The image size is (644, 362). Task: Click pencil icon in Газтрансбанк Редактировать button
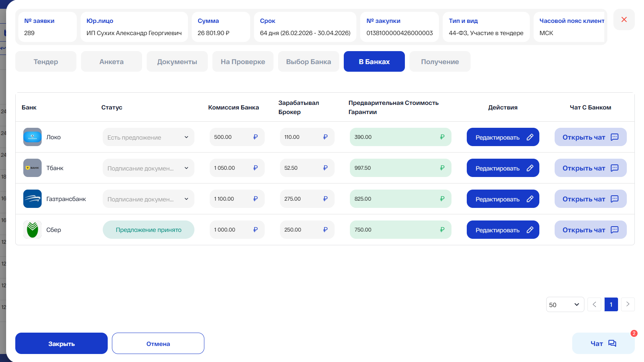click(530, 199)
